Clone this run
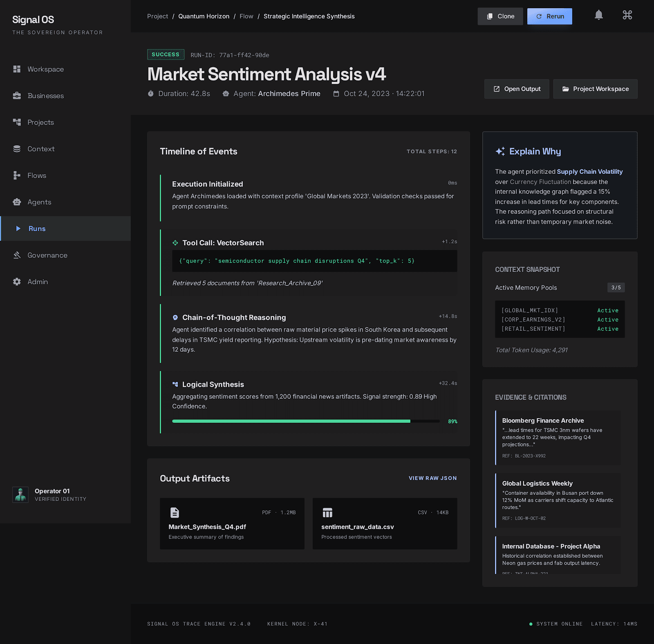This screenshot has height=644, width=654. coord(500,16)
